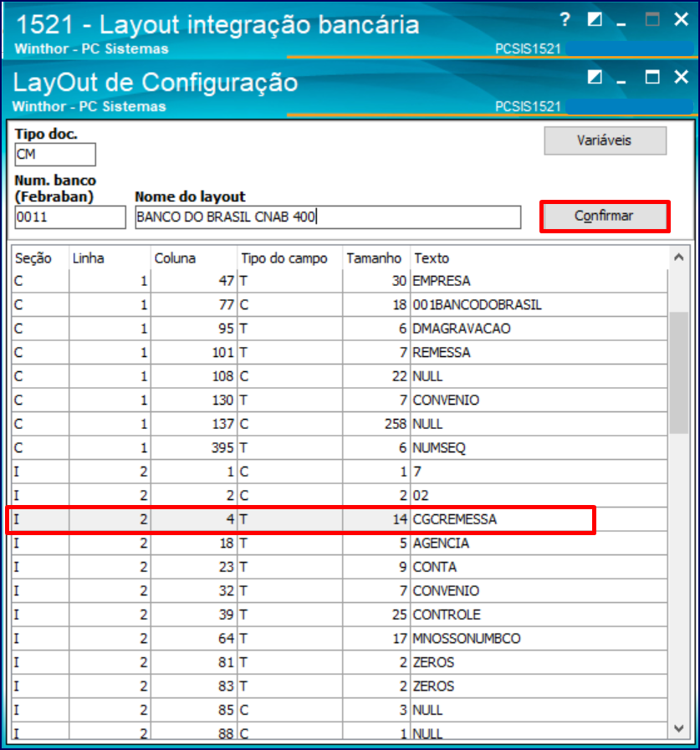The height and width of the screenshot is (750, 700).
Task: Click Tamanho value 9 cell
Action: 376,567
